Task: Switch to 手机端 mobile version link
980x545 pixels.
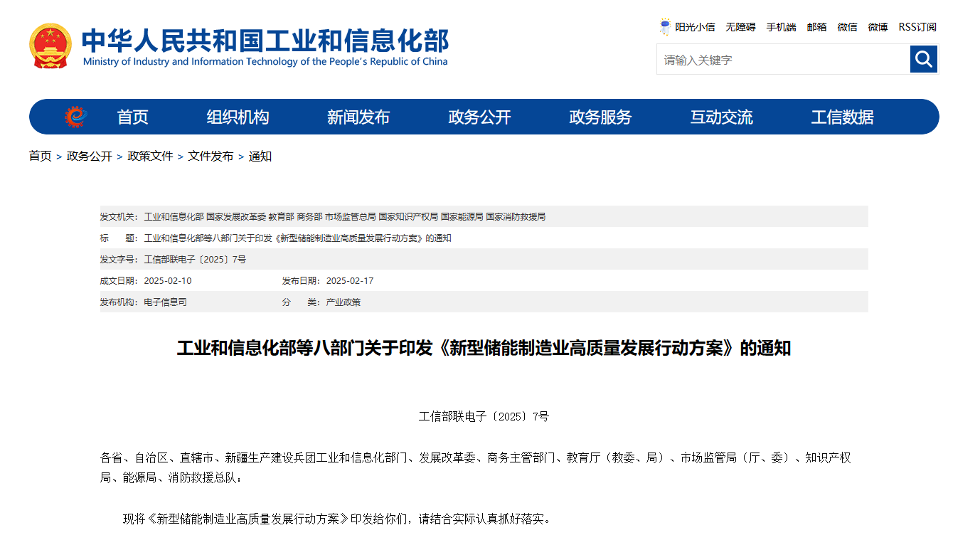Action: click(781, 27)
